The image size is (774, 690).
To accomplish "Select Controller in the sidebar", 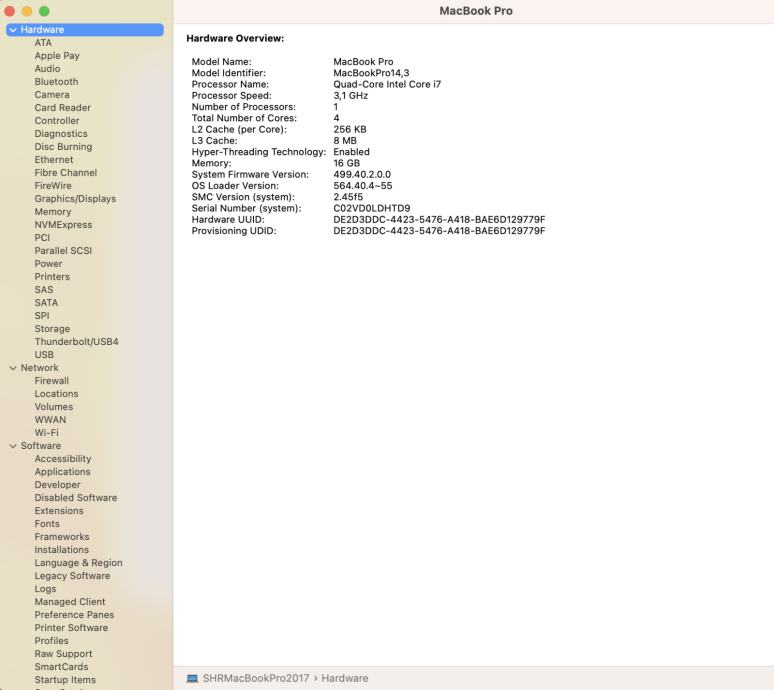I will tap(57, 121).
